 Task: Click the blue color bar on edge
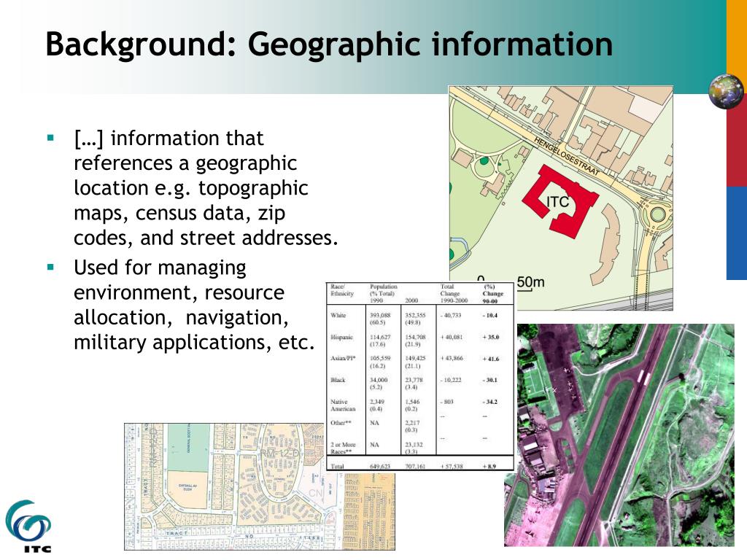point(737,233)
